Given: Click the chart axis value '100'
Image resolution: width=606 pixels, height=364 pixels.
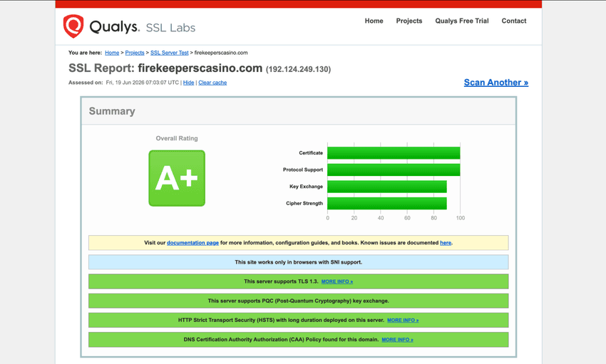Looking at the screenshot, I should [x=461, y=218].
